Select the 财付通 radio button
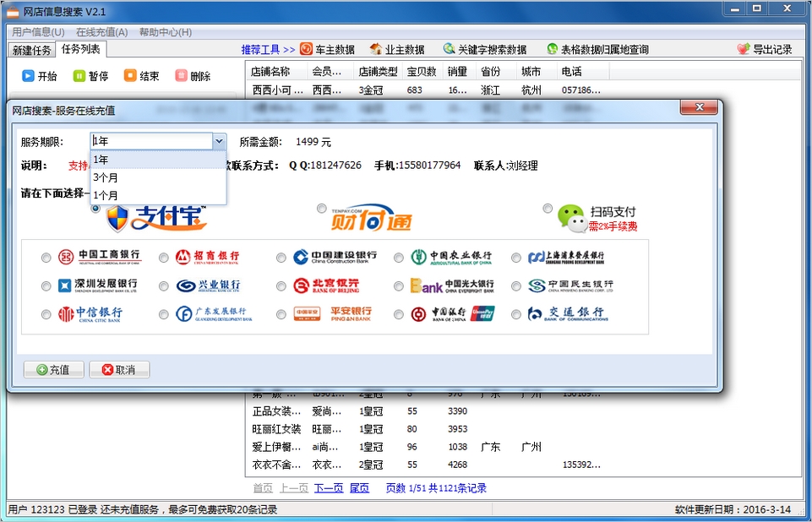 click(x=322, y=209)
